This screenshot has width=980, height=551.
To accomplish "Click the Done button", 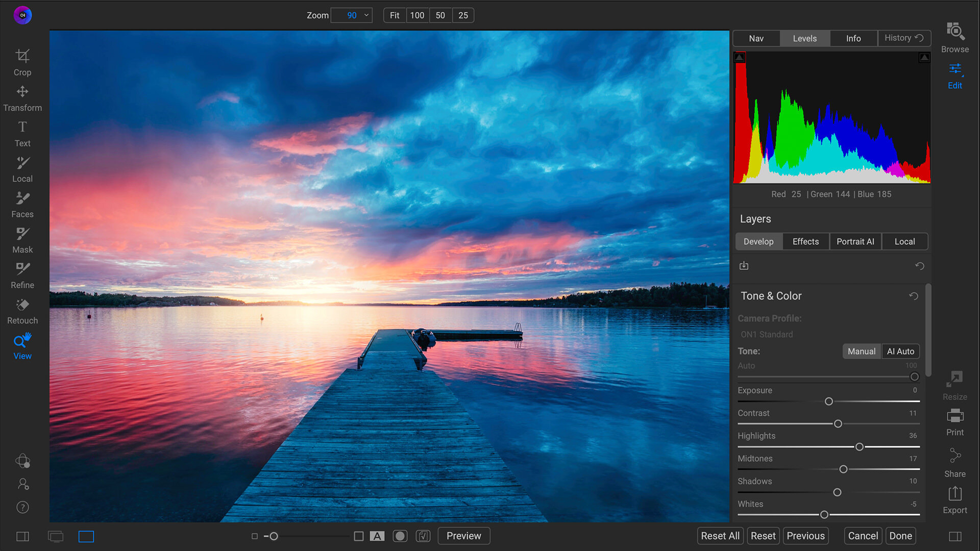I will coord(900,536).
